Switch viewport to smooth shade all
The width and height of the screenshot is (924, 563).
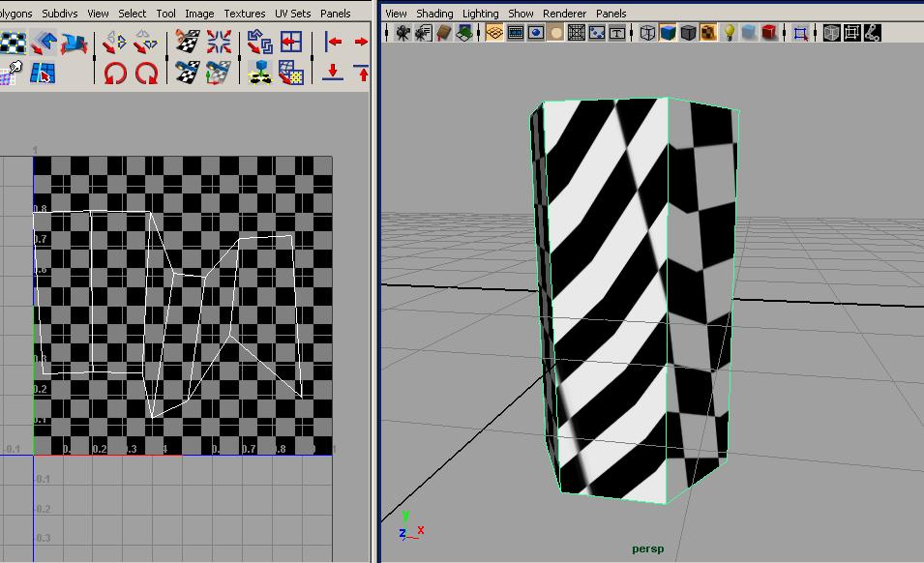point(668,33)
